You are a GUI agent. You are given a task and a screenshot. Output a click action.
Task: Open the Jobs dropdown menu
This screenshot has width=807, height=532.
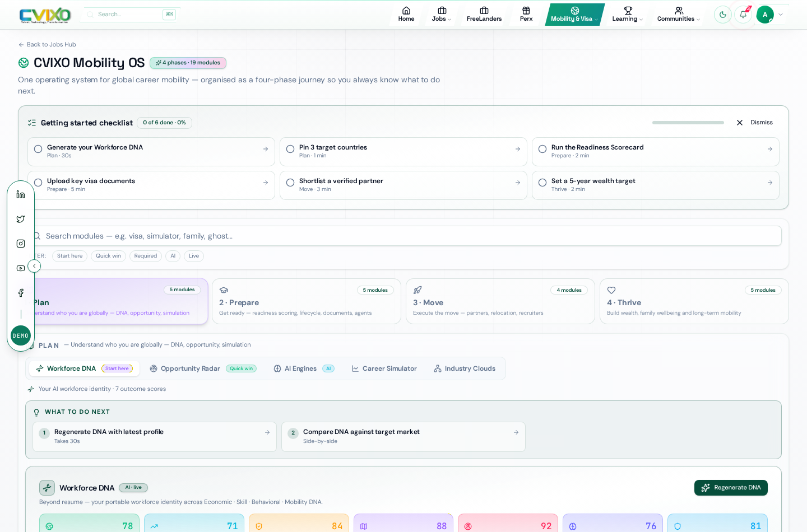442,15
